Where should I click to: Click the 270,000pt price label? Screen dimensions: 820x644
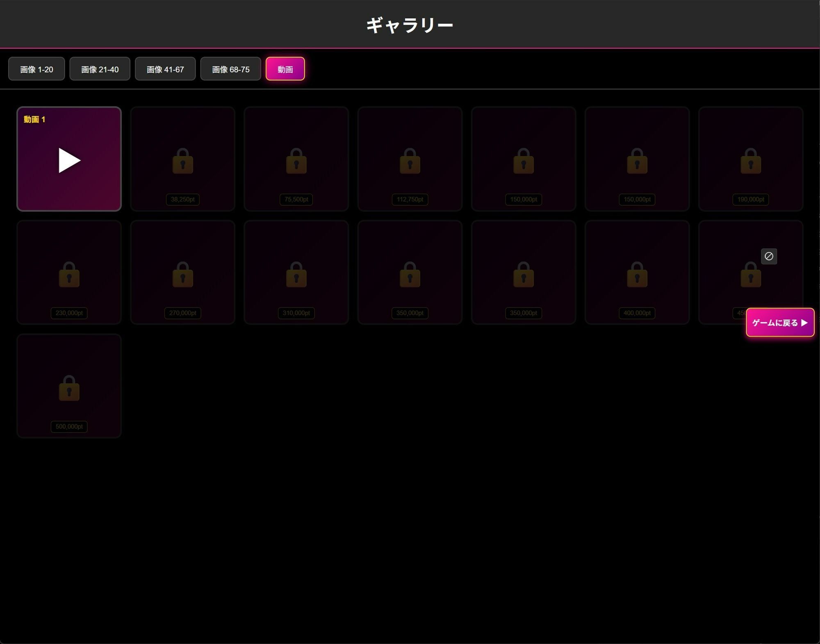pos(182,313)
